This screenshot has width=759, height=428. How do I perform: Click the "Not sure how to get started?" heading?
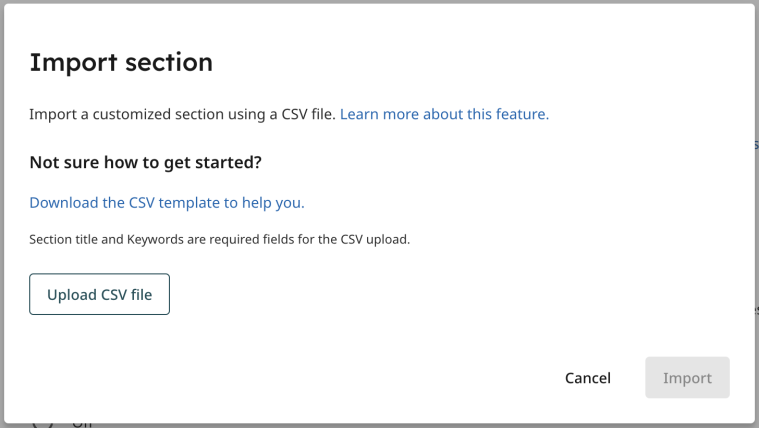(x=145, y=162)
